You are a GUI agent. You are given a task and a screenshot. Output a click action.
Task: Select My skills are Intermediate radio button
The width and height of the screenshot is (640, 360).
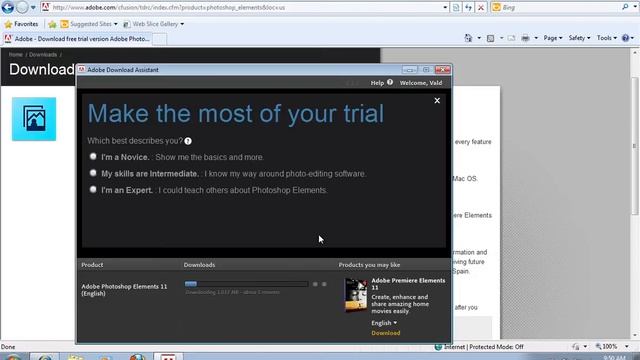coord(93,173)
